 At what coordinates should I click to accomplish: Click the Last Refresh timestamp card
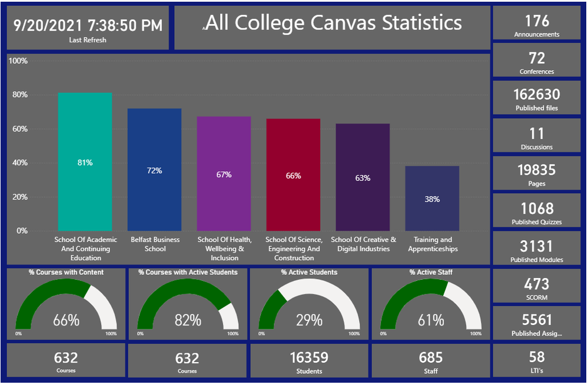click(x=88, y=28)
